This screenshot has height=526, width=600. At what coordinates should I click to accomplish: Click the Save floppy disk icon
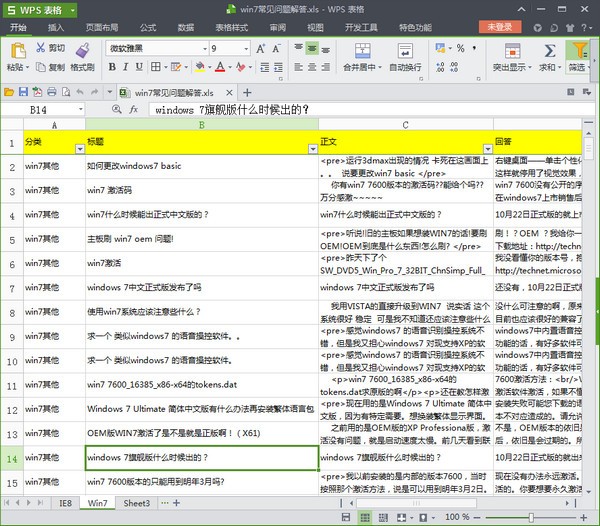point(23,92)
